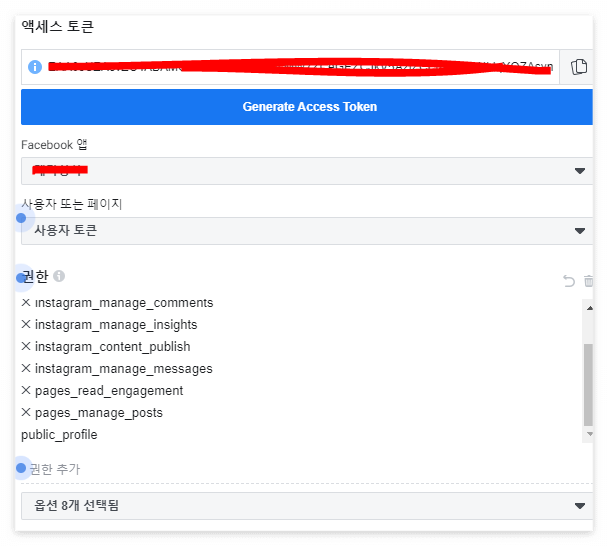This screenshot has height=546, width=608.
Task: Click the scroll up arrow in permissions list
Action: pyautogui.click(x=589, y=308)
